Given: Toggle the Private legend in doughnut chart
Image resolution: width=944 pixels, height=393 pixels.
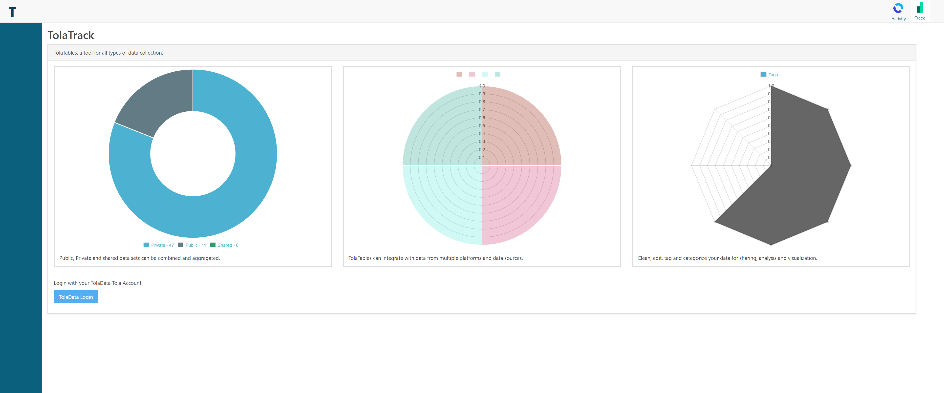Looking at the screenshot, I should point(159,245).
